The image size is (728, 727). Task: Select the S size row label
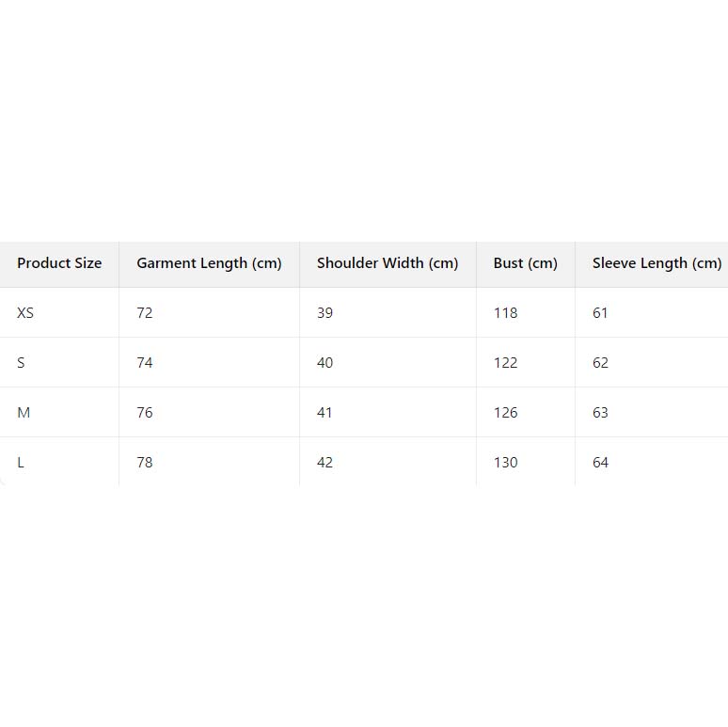pyautogui.click(x=22, y=363)
